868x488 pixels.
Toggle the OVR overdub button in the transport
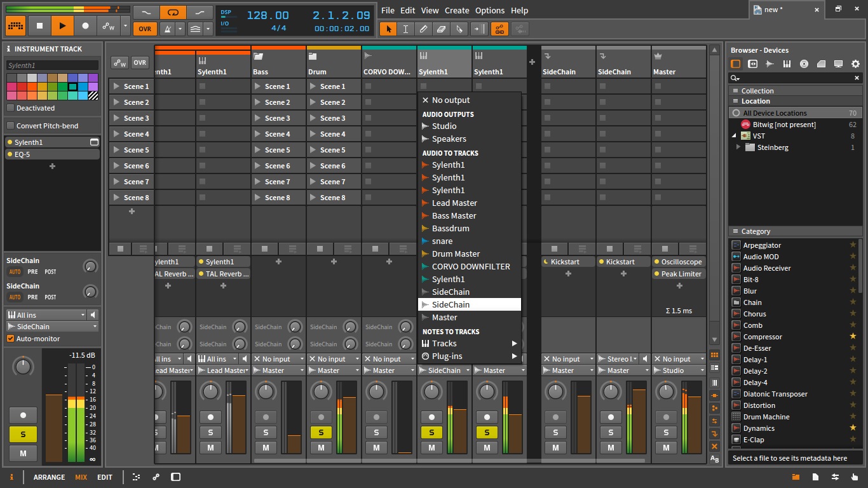144,29
